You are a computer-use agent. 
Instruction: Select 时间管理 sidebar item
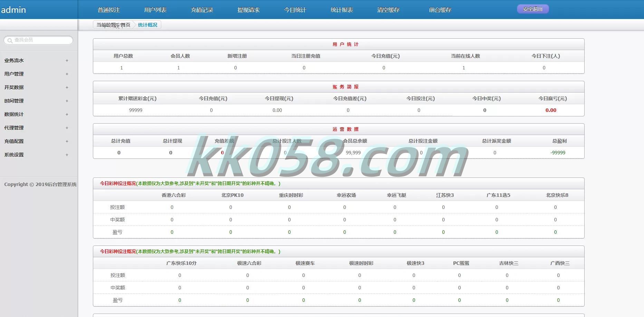point(14,101)
